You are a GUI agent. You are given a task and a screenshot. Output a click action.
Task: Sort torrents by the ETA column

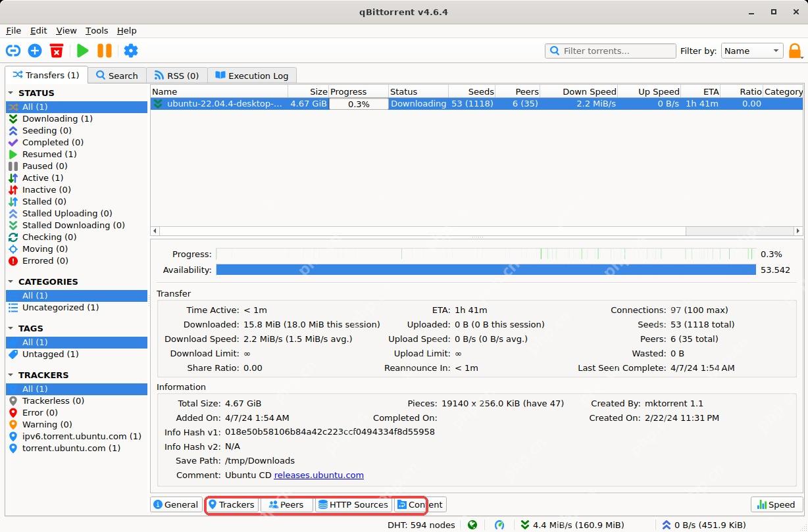tap(701, 91)
